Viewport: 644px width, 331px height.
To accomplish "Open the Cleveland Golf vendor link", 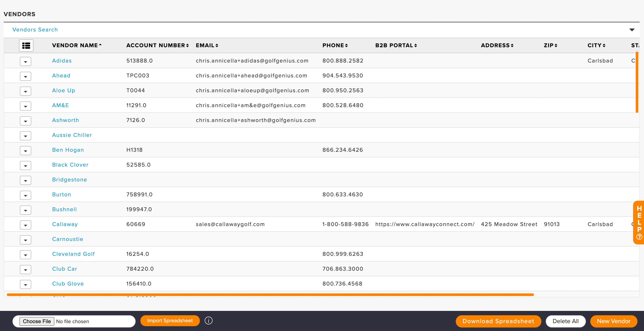I will [74, 254].
